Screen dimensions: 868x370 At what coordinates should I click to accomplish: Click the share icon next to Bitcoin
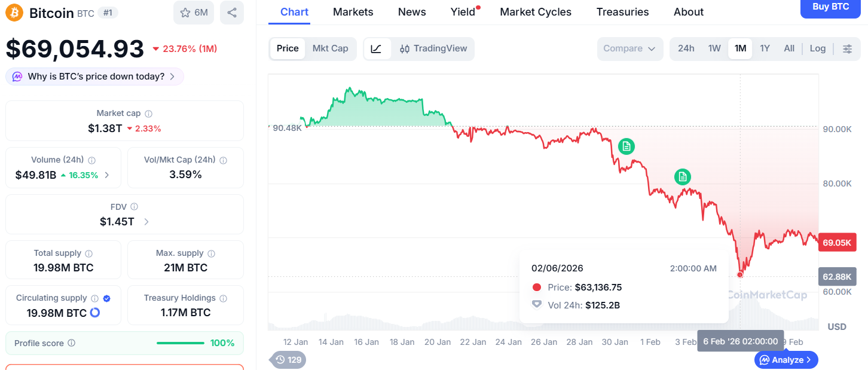(x=232, y=13)
